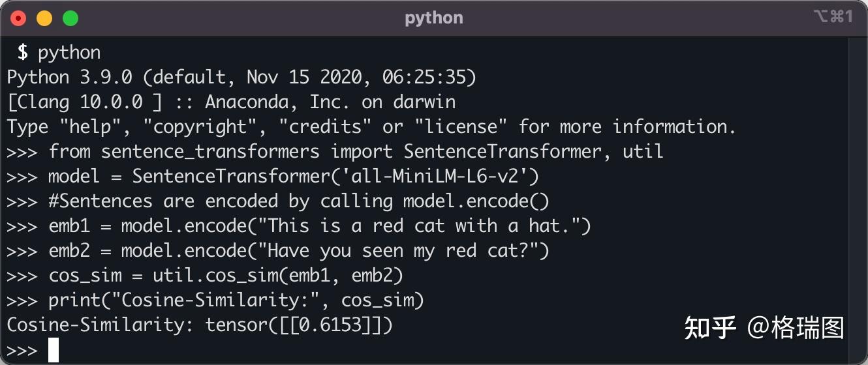Click the 'all-MiniLM-L6-v2' model name string

coord(411,177)
